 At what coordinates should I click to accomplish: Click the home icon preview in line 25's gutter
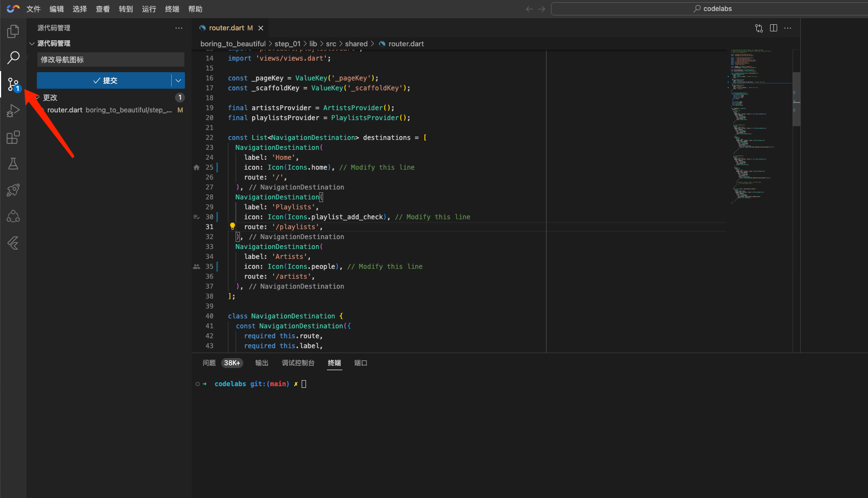point(196,167)
